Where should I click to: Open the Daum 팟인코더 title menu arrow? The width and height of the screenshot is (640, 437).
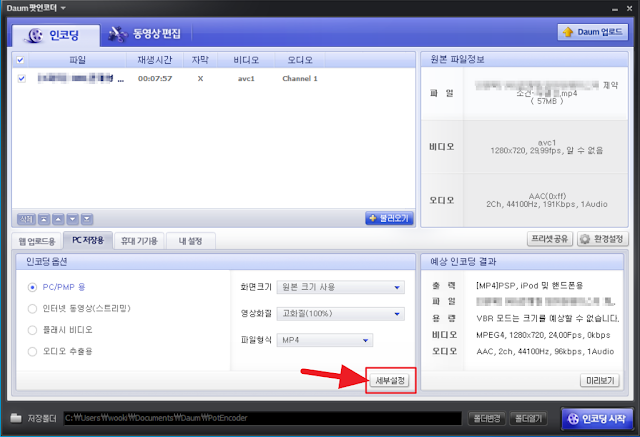(63, 8)
